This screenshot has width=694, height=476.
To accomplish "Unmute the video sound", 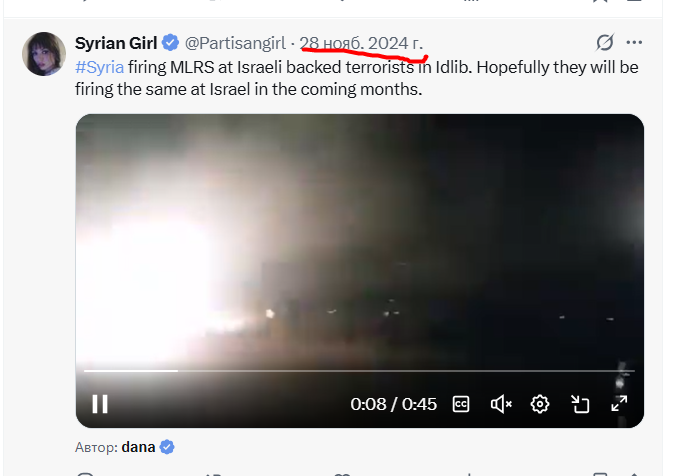I will click(x=501, y=404).
